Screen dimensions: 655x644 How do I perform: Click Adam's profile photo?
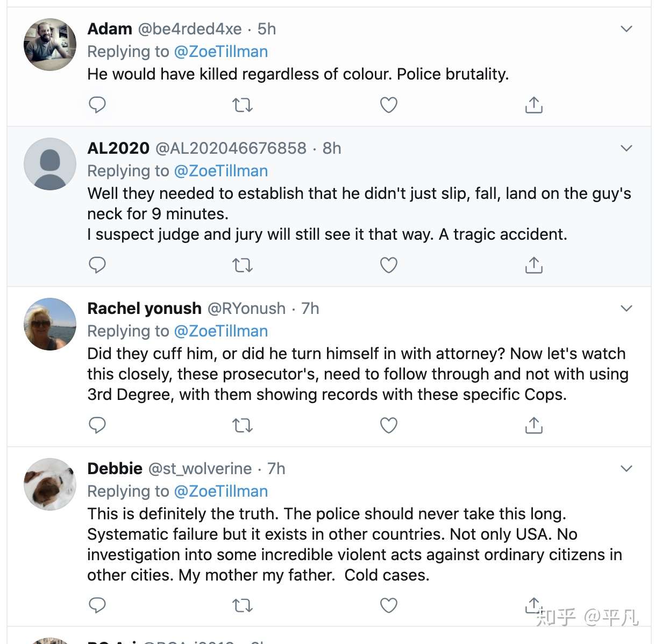pyautogui.click(x=50, y=45)
